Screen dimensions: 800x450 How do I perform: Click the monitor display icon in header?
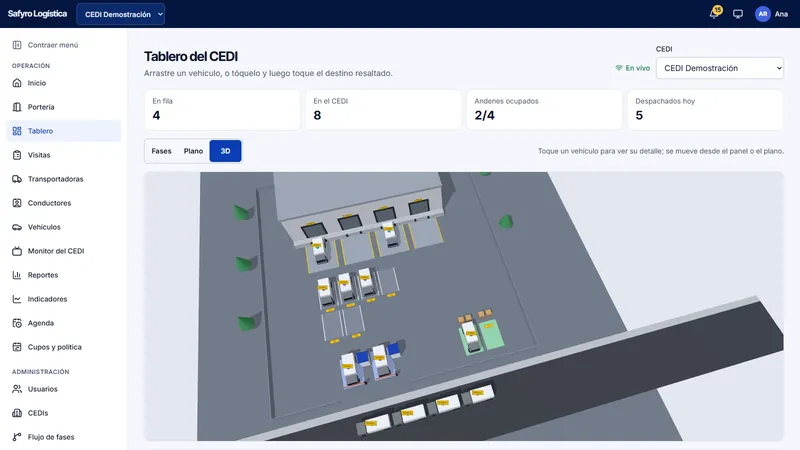(x=738, y=14)
